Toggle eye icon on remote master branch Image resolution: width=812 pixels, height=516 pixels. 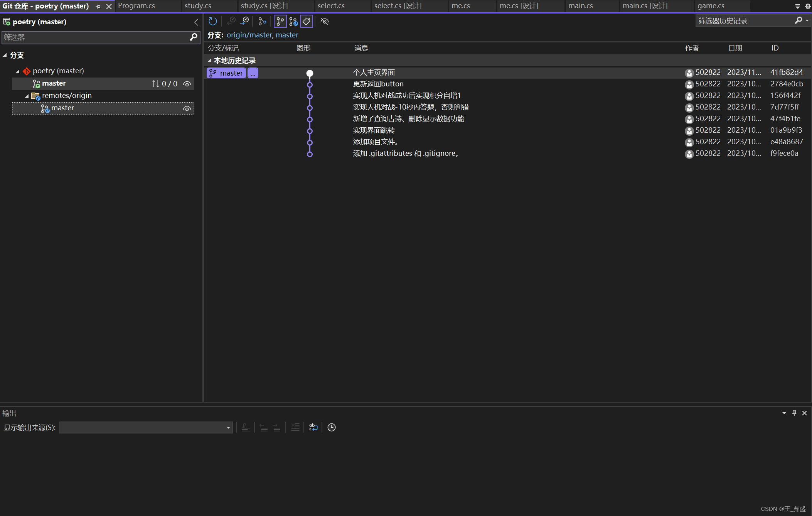click(x=187, y=108)
